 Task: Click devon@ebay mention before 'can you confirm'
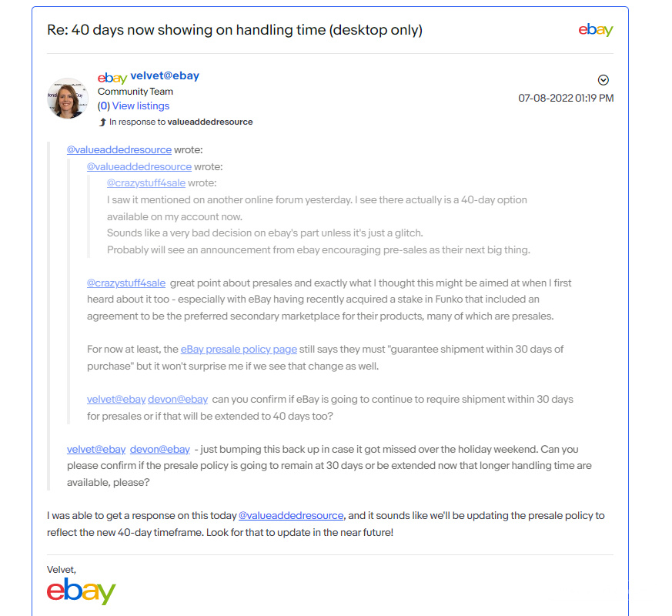pyautogui.click(x=178, y=399)
